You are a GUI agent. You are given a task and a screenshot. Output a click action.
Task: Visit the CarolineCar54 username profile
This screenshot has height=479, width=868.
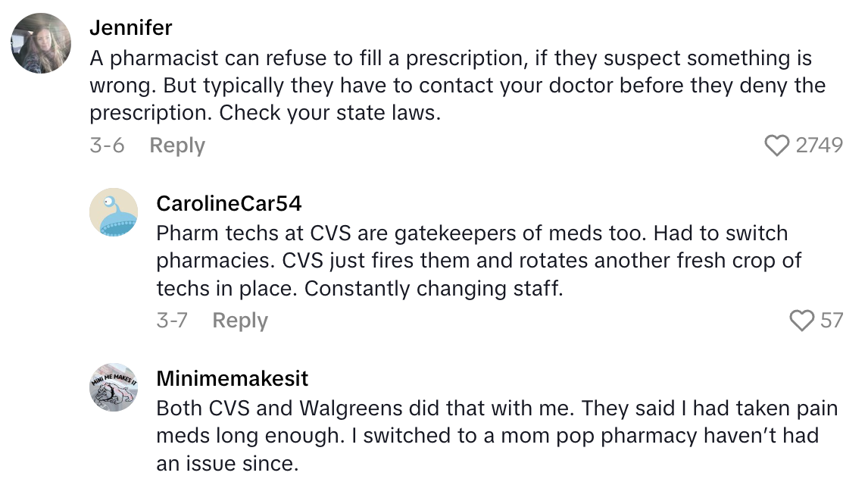point(229,203)
